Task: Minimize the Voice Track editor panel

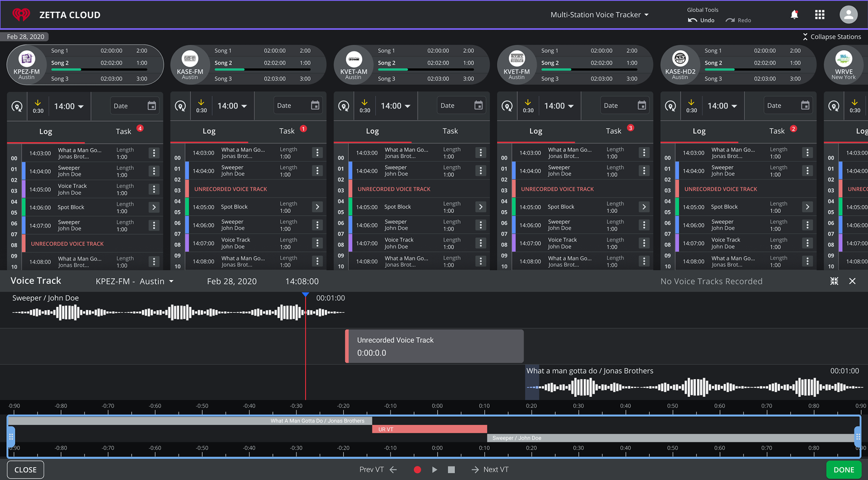Action: (834, 281)
